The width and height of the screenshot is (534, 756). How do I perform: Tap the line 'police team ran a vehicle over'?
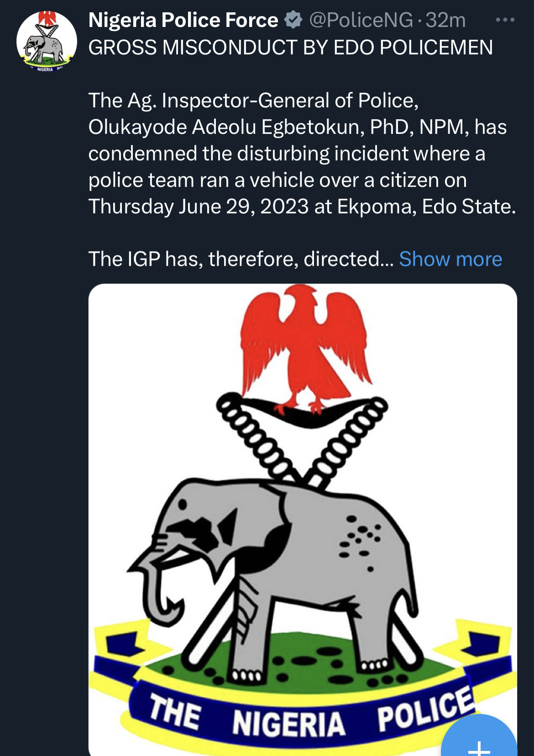point(277,180)
